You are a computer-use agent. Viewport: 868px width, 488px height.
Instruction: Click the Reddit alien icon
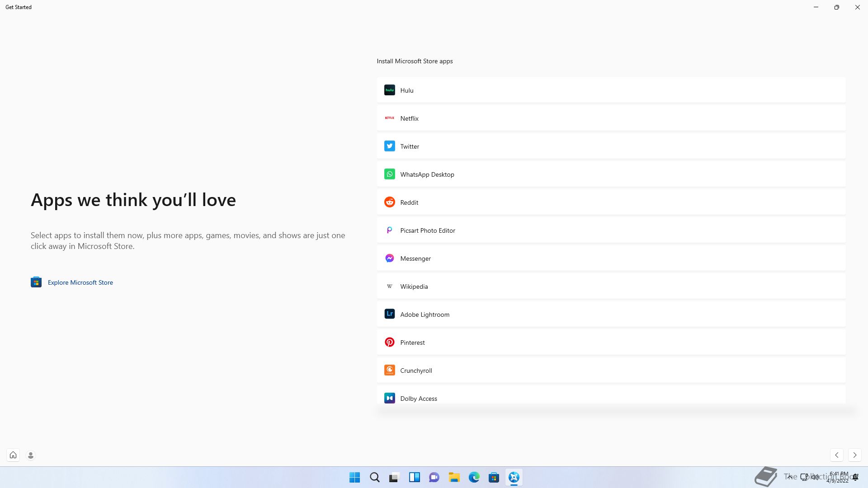coord(389,202)
